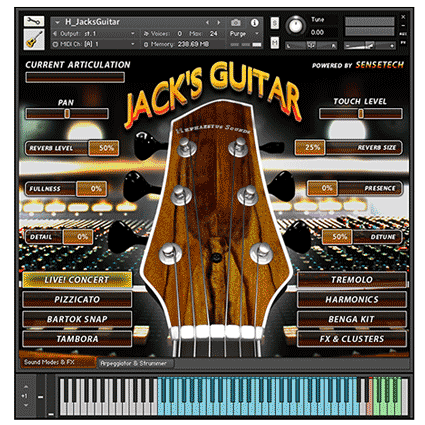Open the wrench instrument edit mode
425x425 pixels.
click(34, 22)
